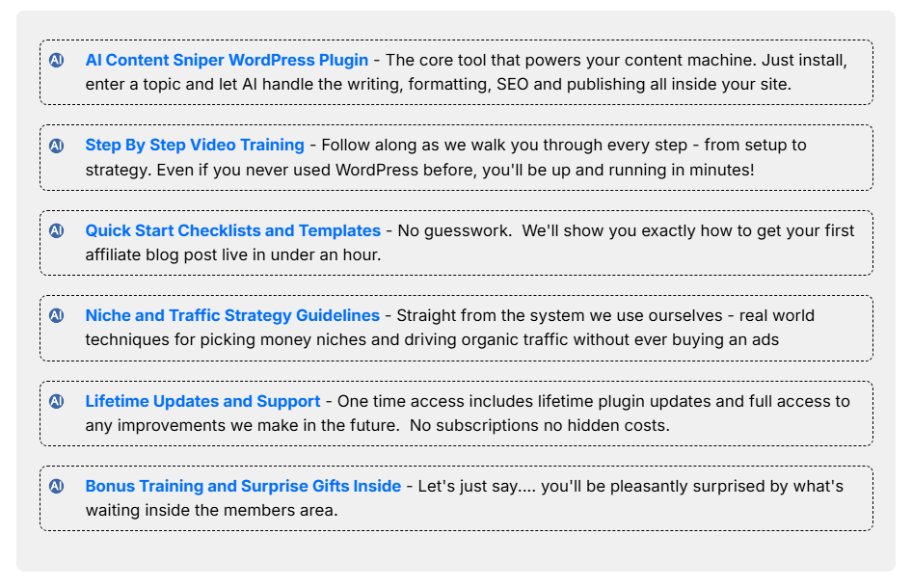
Task: Click the AI icon next to Step By Step Video Training
Action: 57,146
